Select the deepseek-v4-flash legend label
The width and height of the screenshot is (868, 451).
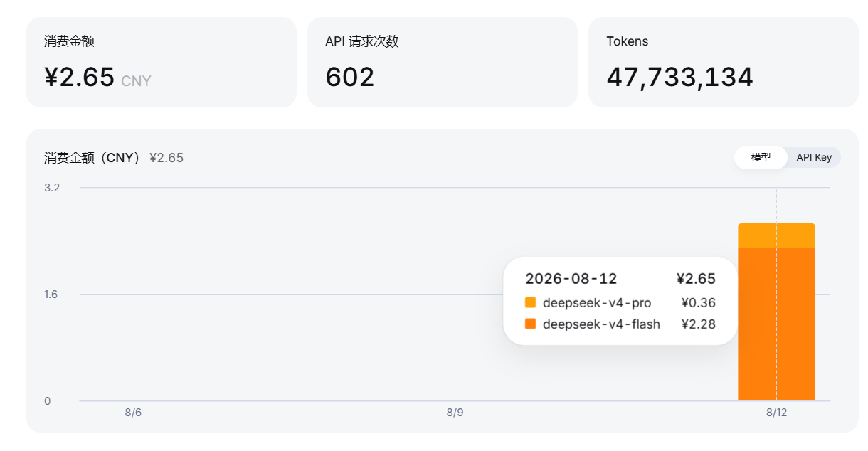pos(601,324)
